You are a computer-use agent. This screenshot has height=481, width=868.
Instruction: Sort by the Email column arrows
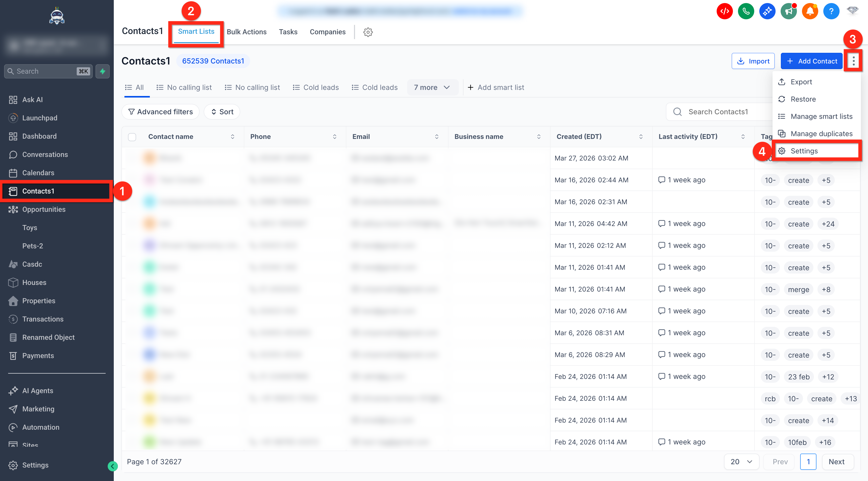(437, 137)
